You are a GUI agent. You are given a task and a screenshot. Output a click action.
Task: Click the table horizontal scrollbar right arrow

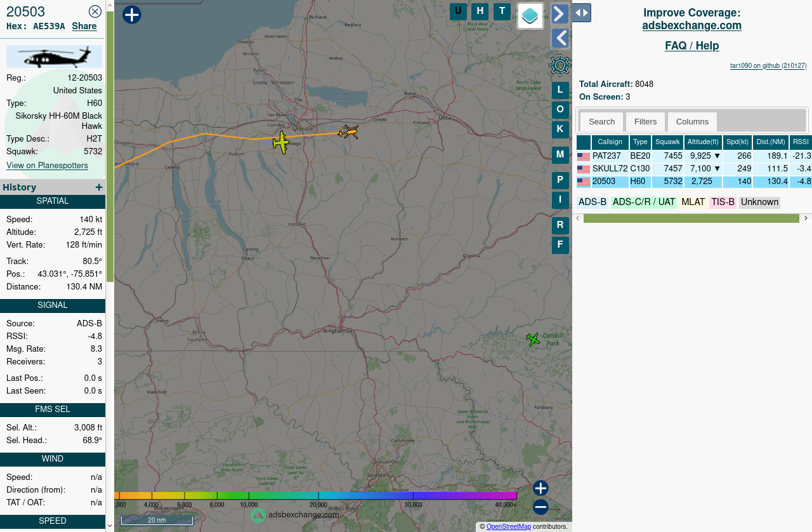click(x=806, y=218)
